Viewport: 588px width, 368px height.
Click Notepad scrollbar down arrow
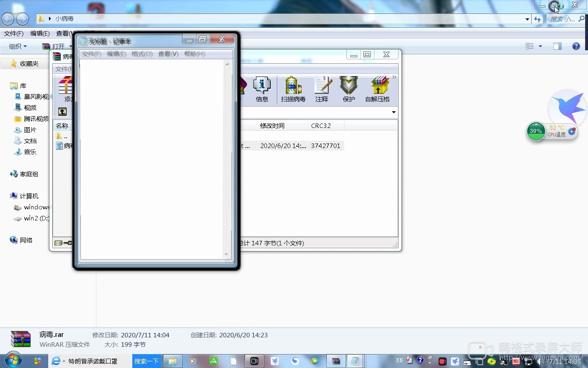(227, 254)
